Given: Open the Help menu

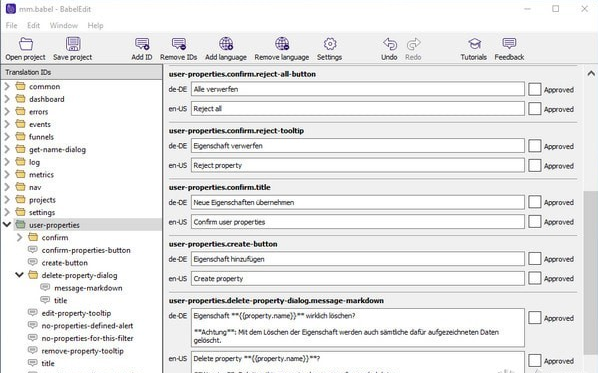Looking at the screenshot, I should (x=95, y=26).
